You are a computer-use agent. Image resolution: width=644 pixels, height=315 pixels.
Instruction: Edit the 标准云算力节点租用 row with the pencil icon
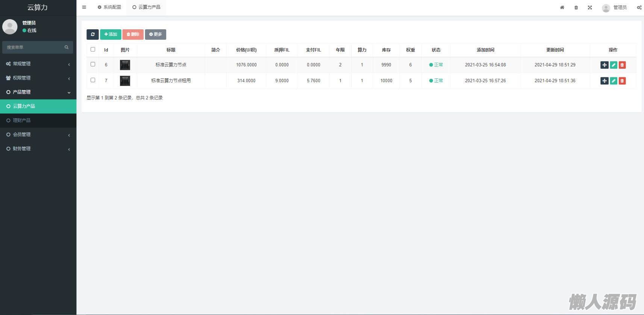(614, 81)
